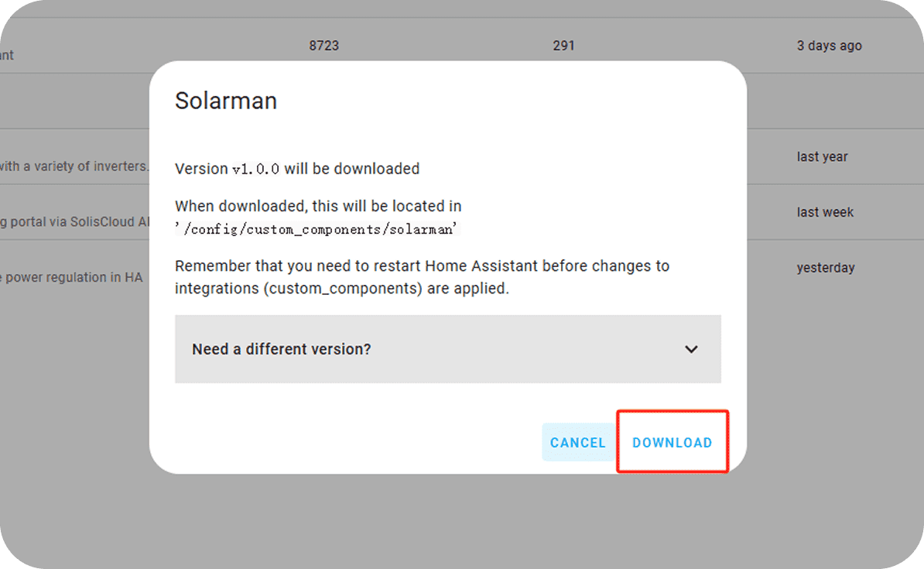Click the "variety of inverters" repository description

click(x=75, y=166)
